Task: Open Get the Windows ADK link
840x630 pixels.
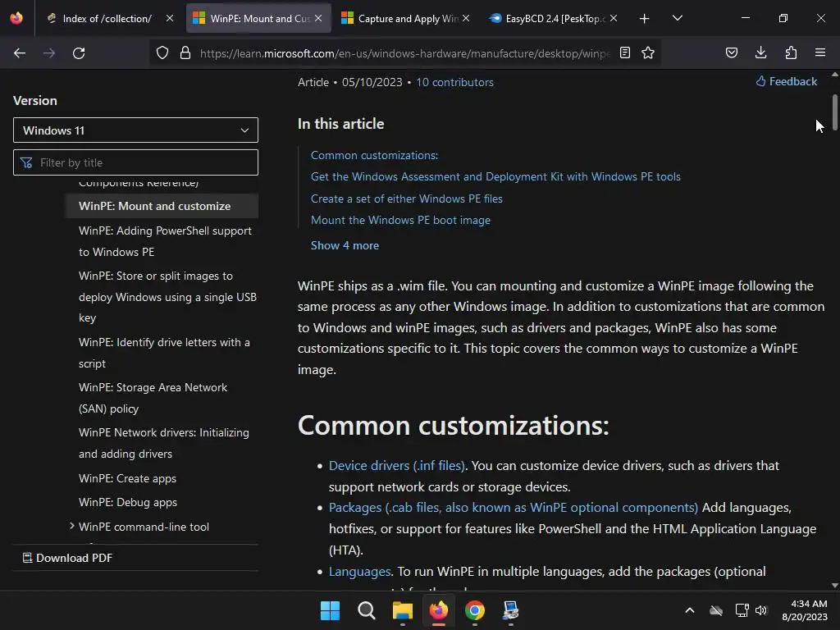Action: pos(495,177)
